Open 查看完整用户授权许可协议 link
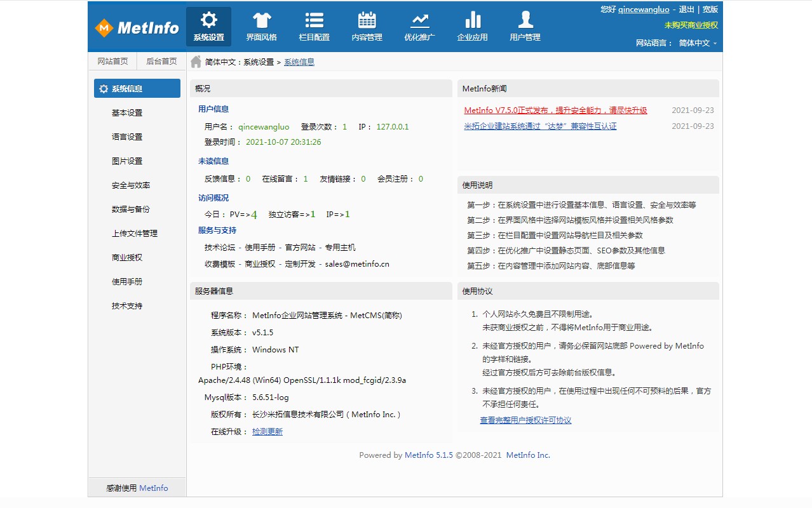The height and width of the screenshot is (508, 812). [526, 420]
